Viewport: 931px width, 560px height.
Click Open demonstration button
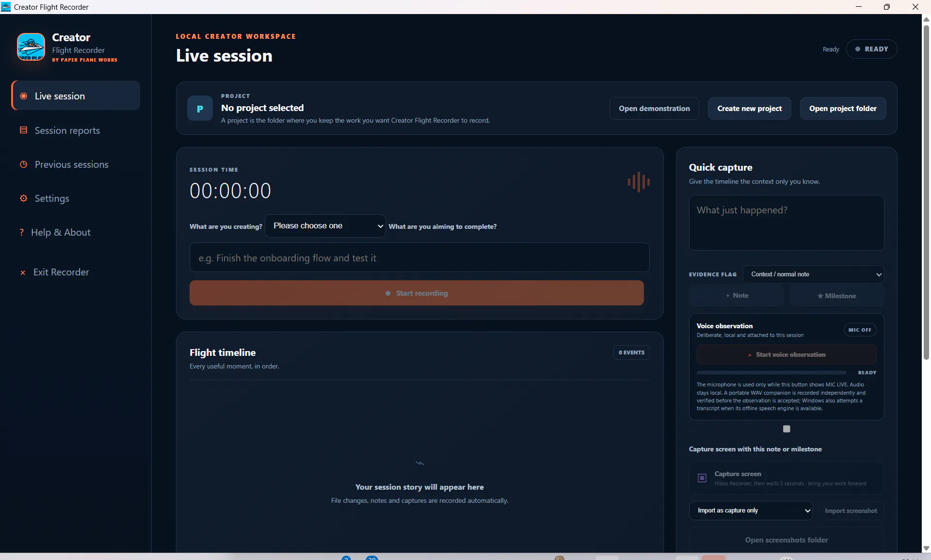654,109
